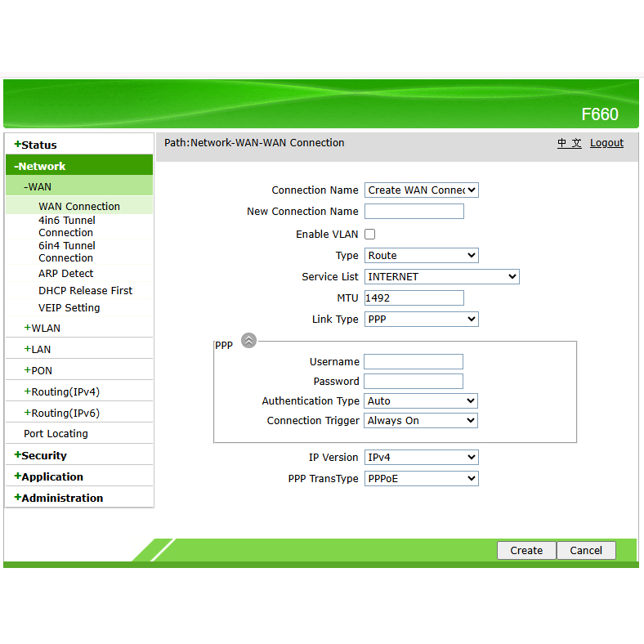Change the Authentication Type dropdown
This screenshot has width=644, height=644.
(420, 401)
